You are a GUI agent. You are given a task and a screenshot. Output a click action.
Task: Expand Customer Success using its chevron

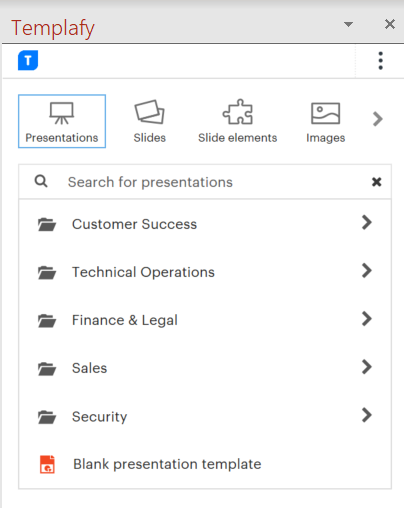[x=366, y=222]
